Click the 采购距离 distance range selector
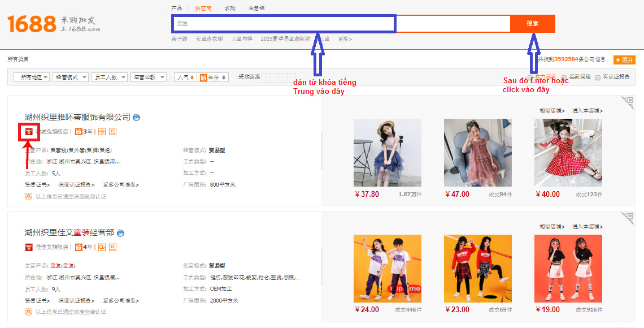 [x=279, y=77]
